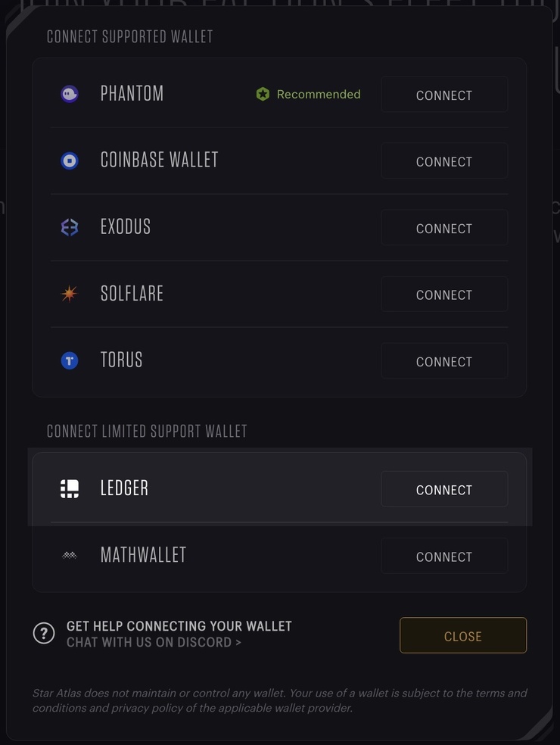Connect the Coinbase Wallet
Viewport: 560px width, 745px height.
click(x=444, y=161)
